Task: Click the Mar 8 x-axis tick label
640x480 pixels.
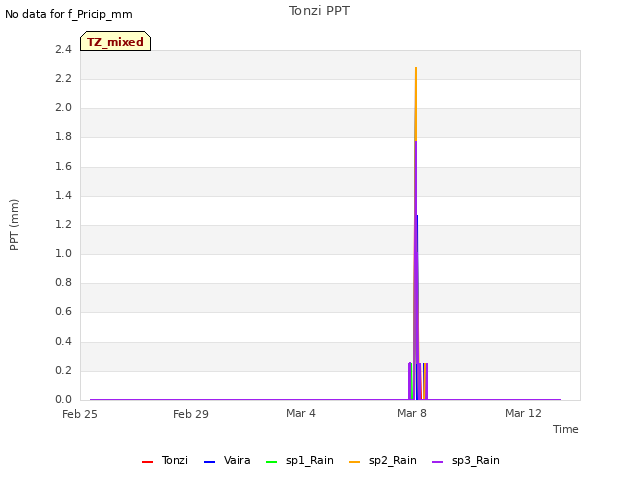Action: [x=412, y=413]
